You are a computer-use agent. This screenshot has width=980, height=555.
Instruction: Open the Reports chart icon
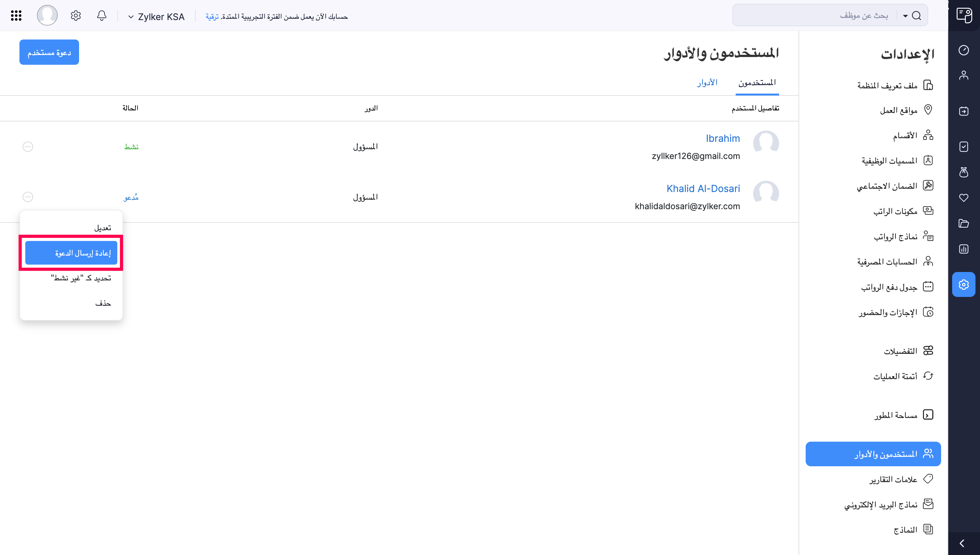964,249
